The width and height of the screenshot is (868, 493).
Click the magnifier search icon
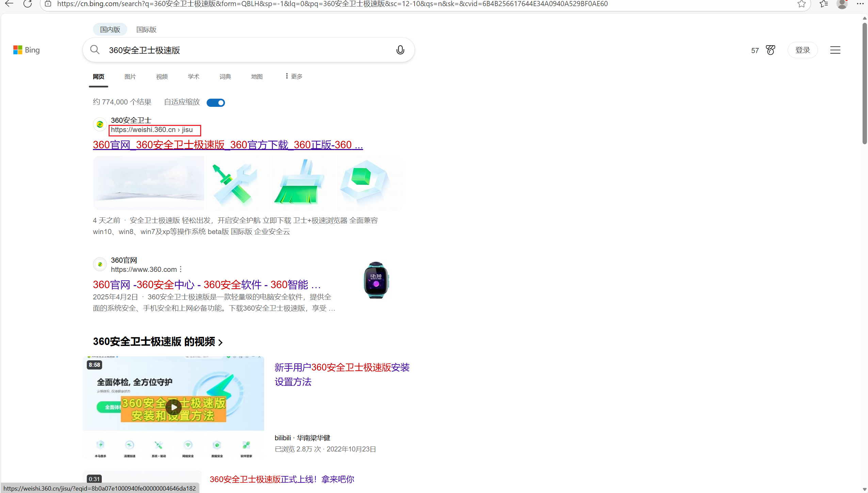(95, 50)
